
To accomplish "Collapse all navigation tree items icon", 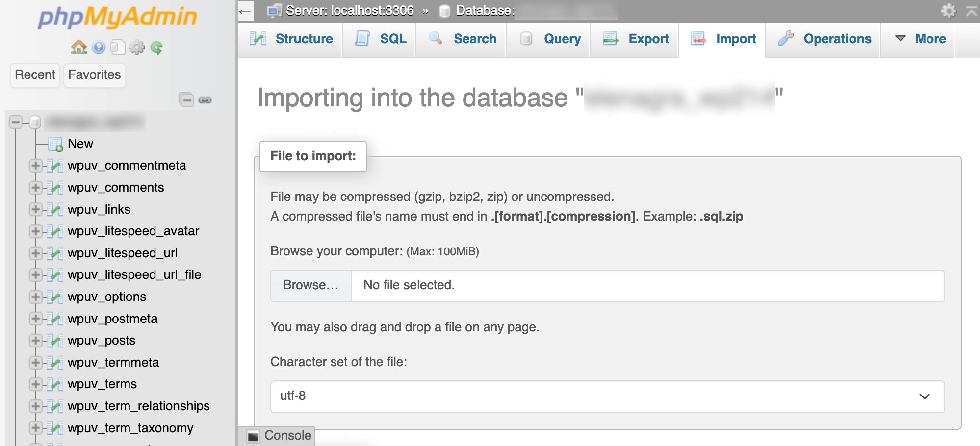I will (186, 100).
